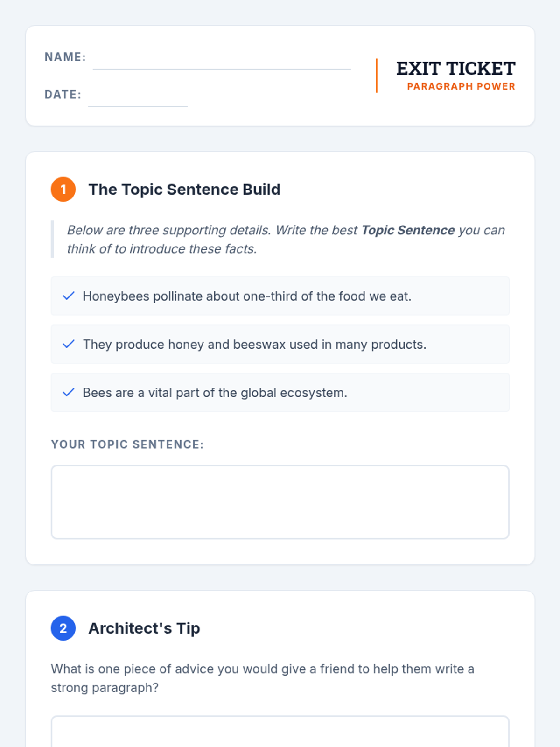Click the checkmark beside the Honeybees pollinate fact

(x=69, y=296)
